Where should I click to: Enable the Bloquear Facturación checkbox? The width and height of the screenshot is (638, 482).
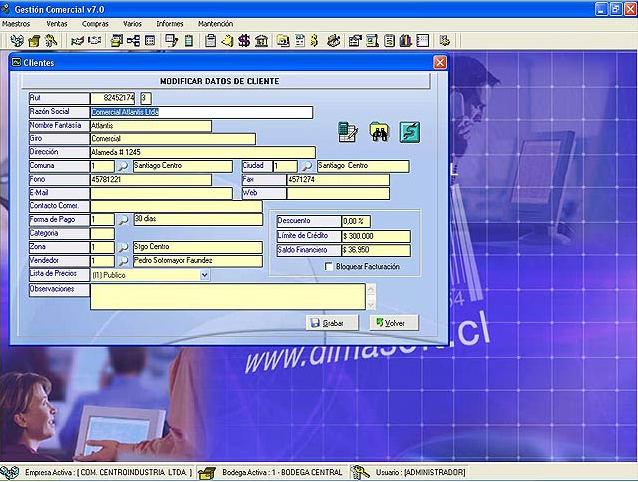(329, 267)
